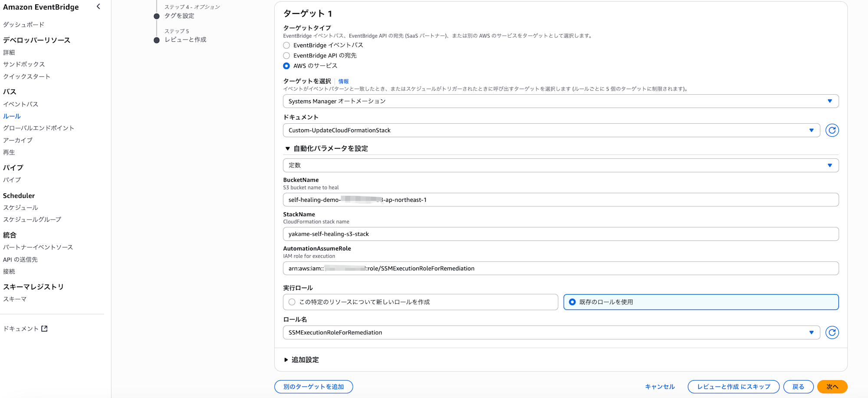This screenshot has height=398, width=868.
Task: Open the Systems Manager Automation target dropdown
Action: (x=561, y=101)
